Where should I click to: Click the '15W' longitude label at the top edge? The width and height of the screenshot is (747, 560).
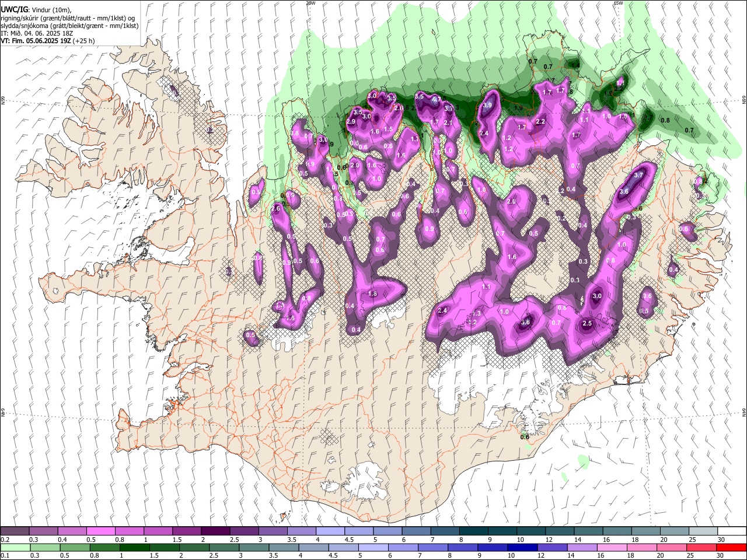click(618, 3)
